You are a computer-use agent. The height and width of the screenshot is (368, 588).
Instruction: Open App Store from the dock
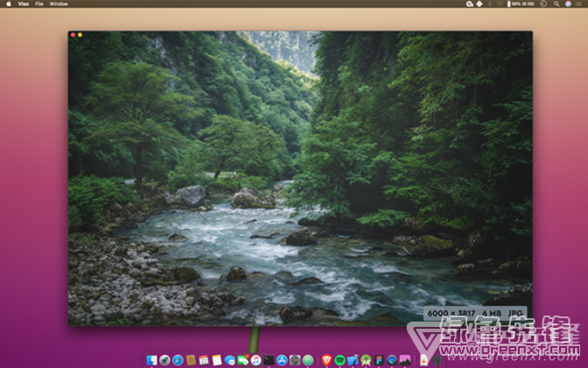[282, 359]
